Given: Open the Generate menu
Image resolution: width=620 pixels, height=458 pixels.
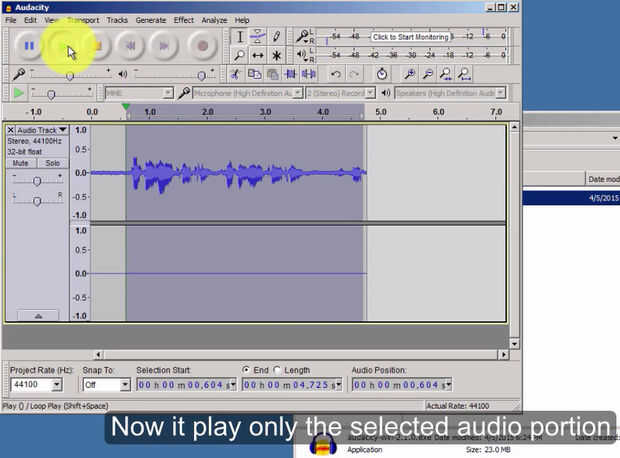Looking at the screenshot, I should coord(151,20).
